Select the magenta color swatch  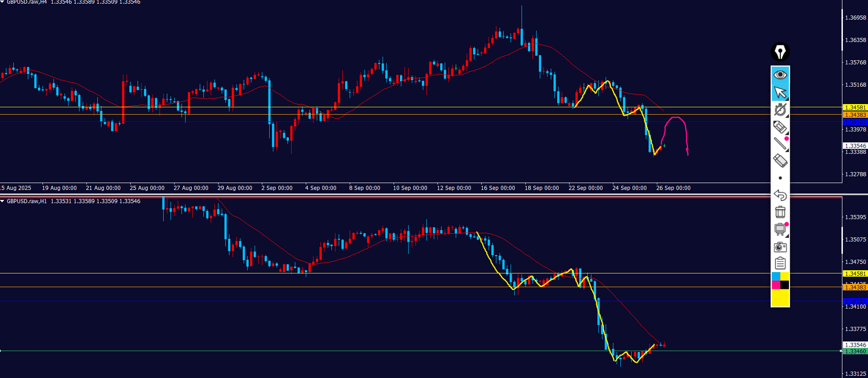776,285
